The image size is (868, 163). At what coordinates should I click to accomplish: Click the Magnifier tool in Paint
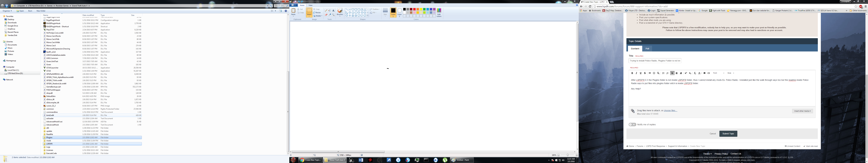click(333, 15)
